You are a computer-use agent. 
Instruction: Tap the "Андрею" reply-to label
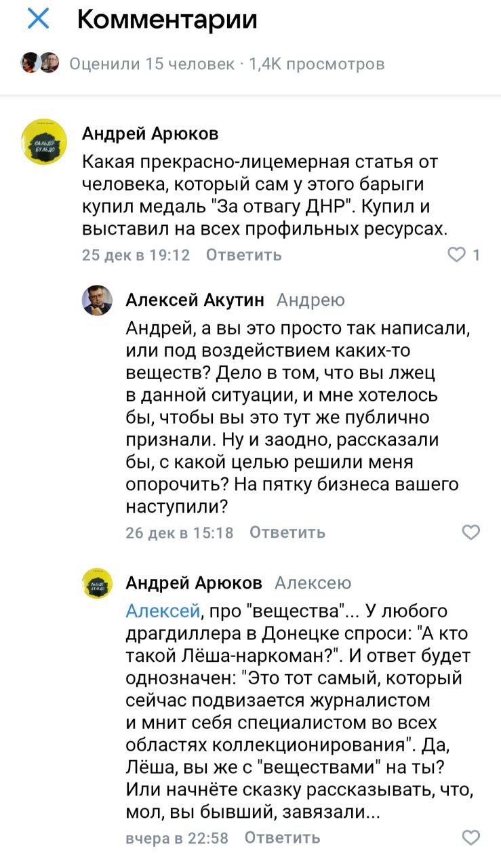311,300
